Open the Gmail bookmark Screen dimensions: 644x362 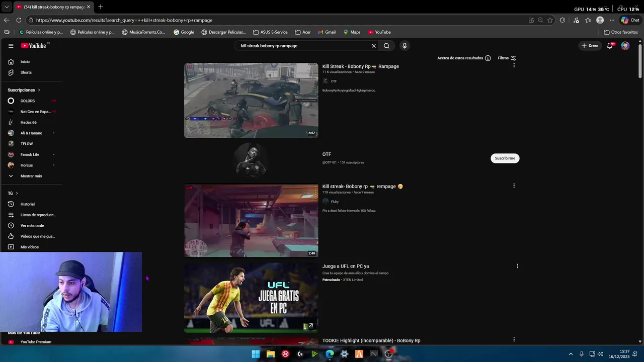327,32
